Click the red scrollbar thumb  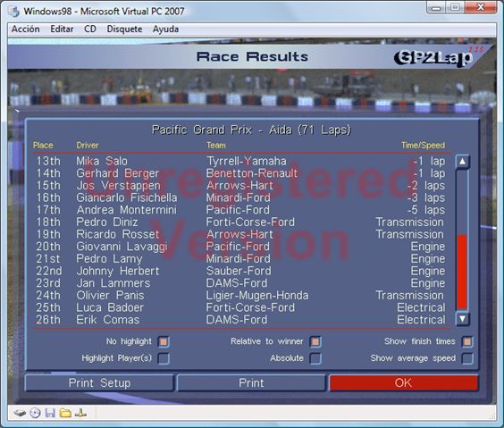tap(462, 272)
